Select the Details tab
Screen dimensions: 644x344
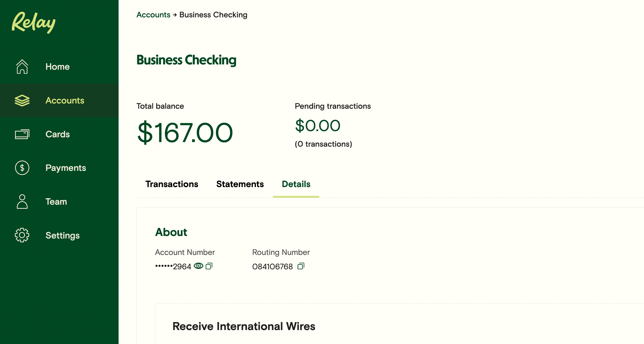[296, 184]
